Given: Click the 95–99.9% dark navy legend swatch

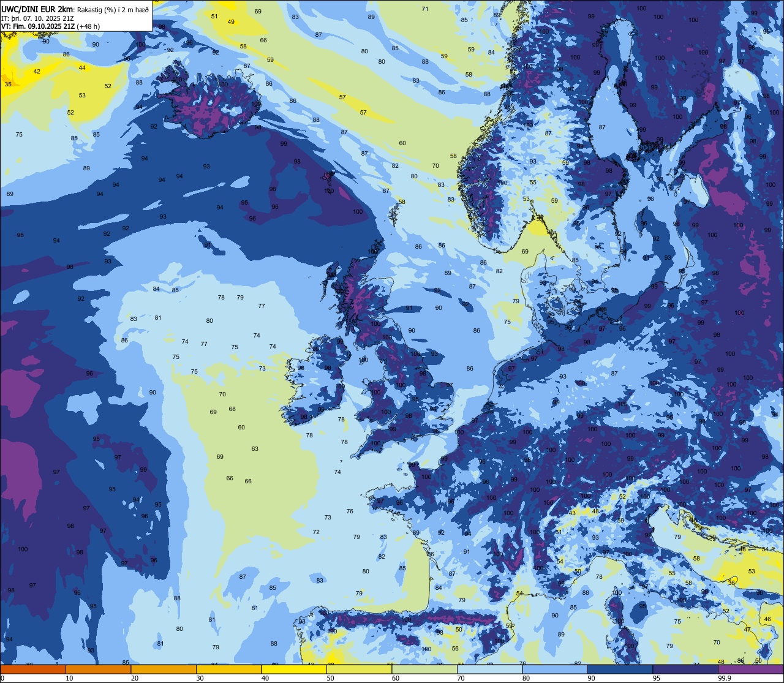Looking at the screenshot, I should coord(685,670).
